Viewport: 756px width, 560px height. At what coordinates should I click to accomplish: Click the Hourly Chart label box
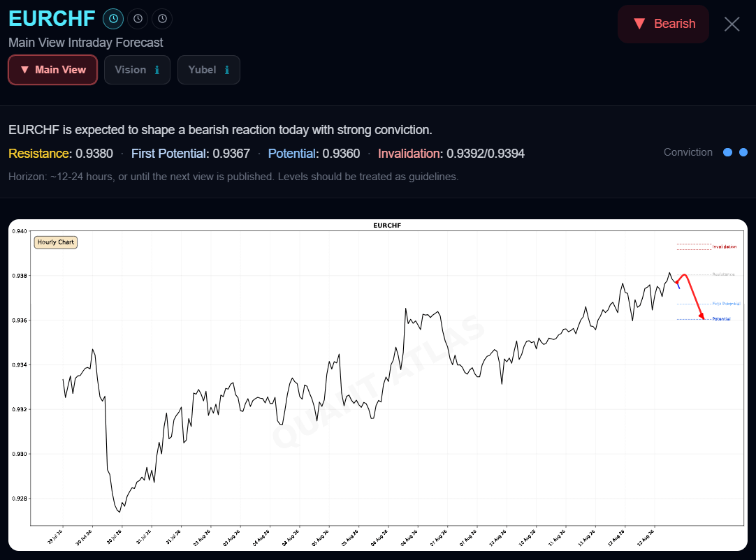pos(56,242)
